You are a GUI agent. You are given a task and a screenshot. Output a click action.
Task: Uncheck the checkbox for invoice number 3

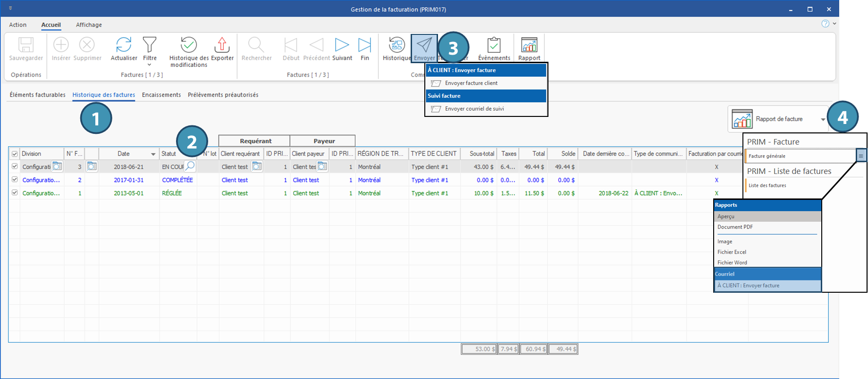tap(15, 166)
